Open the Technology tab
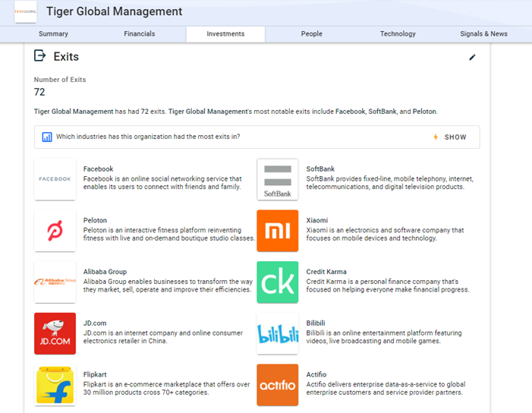Screen dimensions: 532x413 (398, 34)
